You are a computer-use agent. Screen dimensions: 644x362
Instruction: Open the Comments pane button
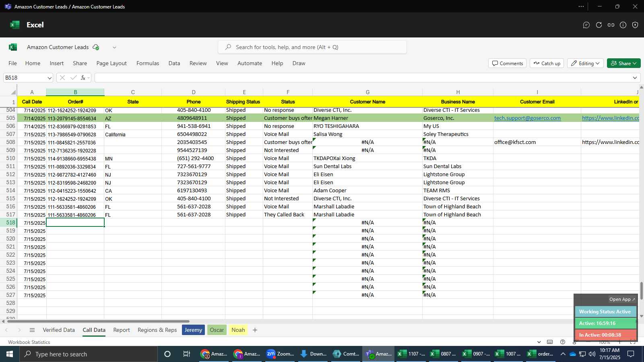508,63
